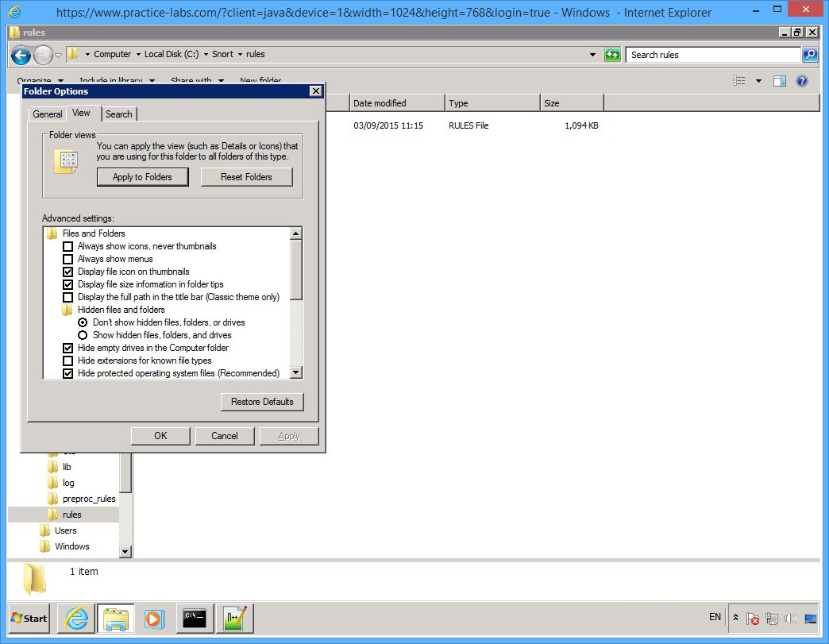Click the search magnifier icon
This screenshot has height=644, width=829.
811,54
